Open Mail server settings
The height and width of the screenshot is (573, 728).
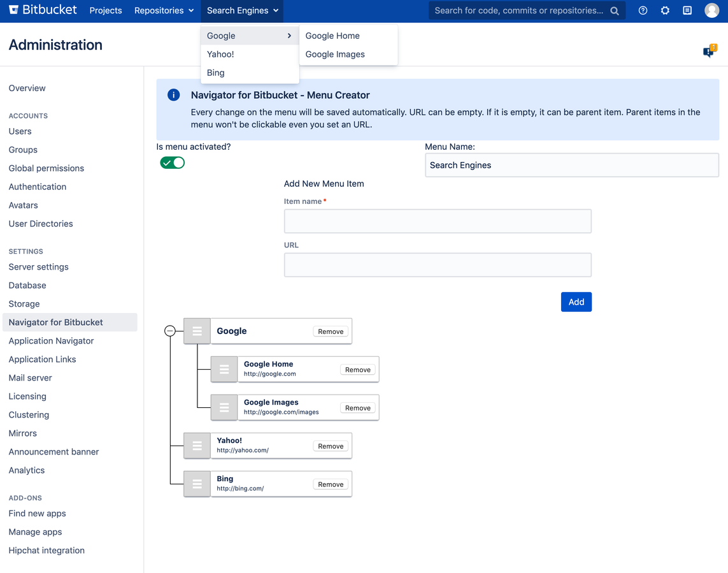click(30, 378)
